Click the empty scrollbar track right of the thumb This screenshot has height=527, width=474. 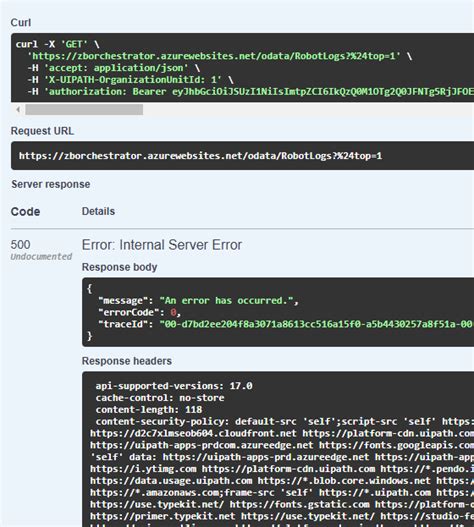(308, 110)
